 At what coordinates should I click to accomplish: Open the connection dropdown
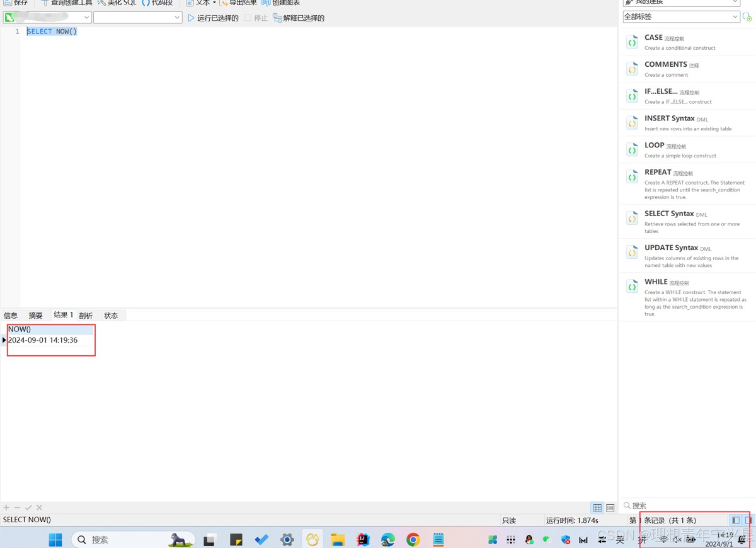pyautogui.click(x=47, y=18)
